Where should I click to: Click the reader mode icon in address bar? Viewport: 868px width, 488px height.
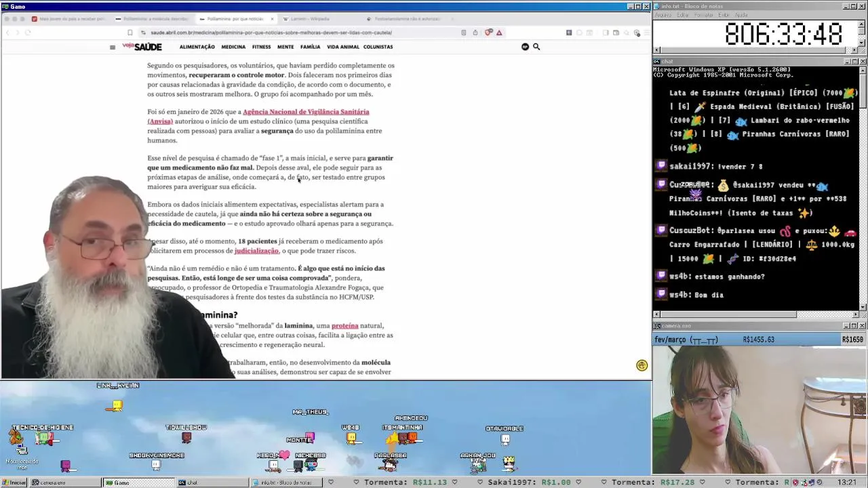[x=464, y=33]
